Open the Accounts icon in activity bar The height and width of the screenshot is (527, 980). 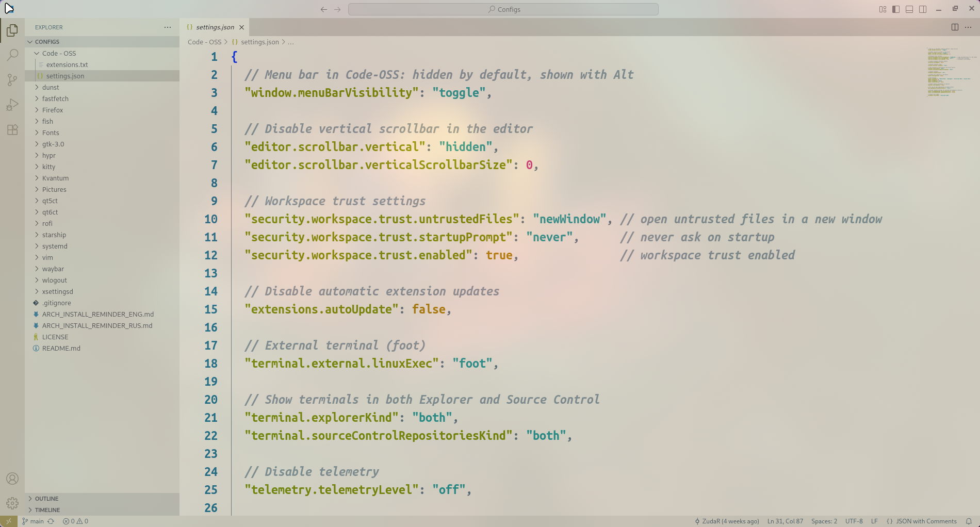(12, 478)
